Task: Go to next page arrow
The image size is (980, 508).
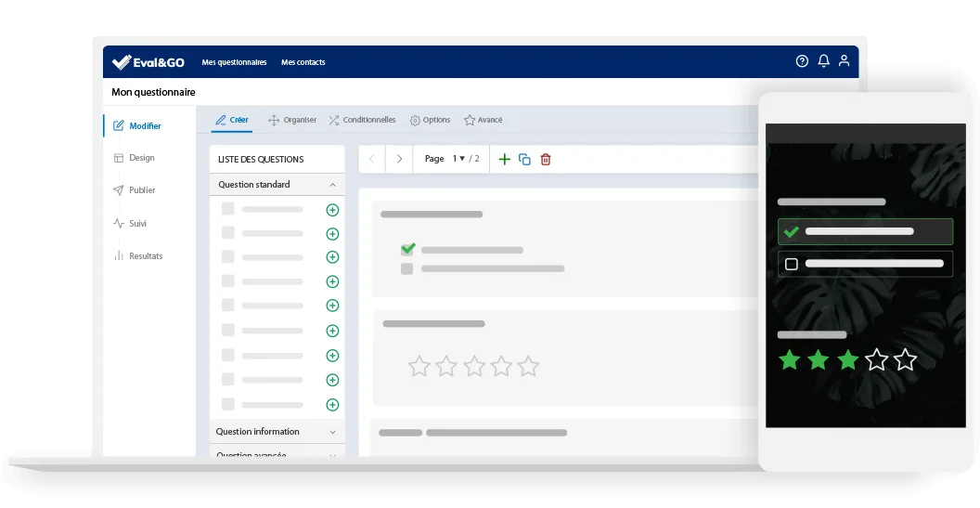Action: (399, 159)
